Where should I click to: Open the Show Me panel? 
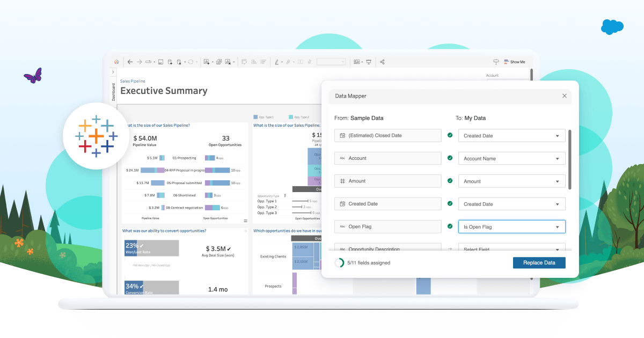click(x=514, y=62)
